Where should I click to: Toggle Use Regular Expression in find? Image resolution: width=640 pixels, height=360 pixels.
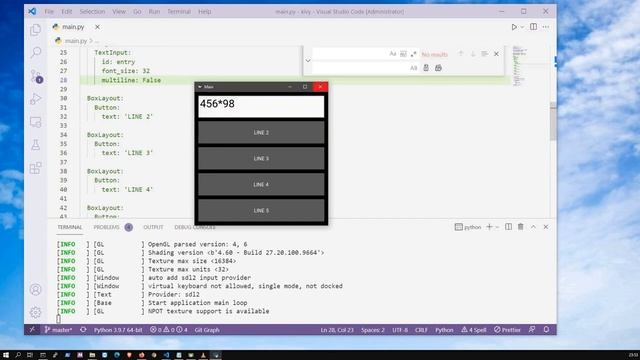click(413, 54)
